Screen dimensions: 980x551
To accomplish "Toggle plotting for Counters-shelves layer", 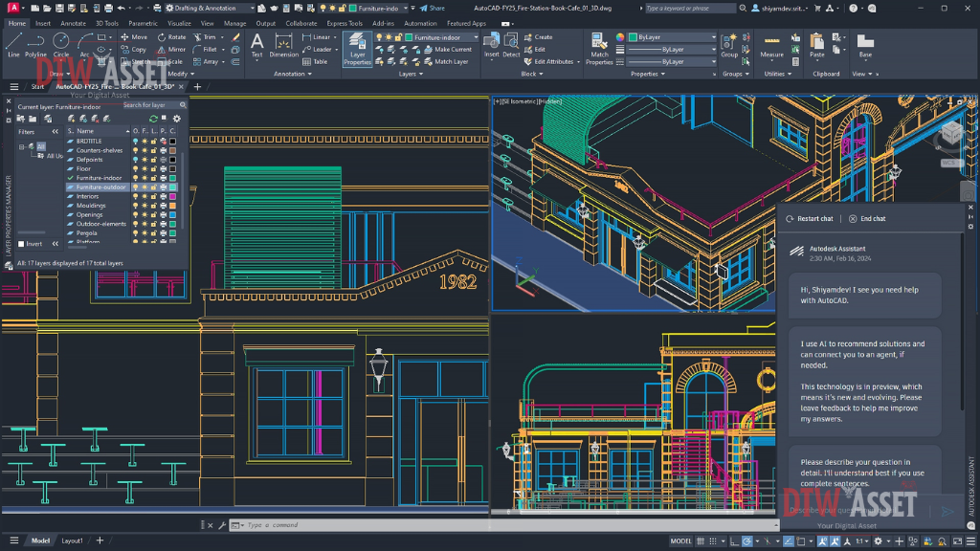I will click(163, 150).
